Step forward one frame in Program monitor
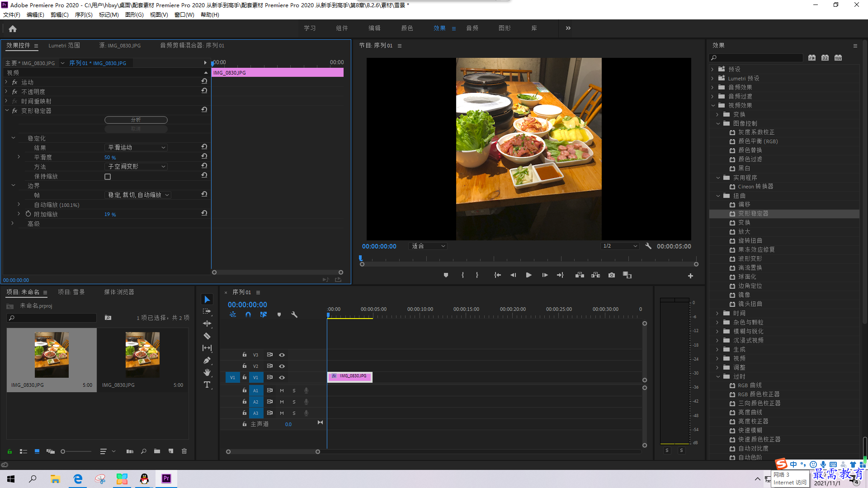 coord(545,275)
